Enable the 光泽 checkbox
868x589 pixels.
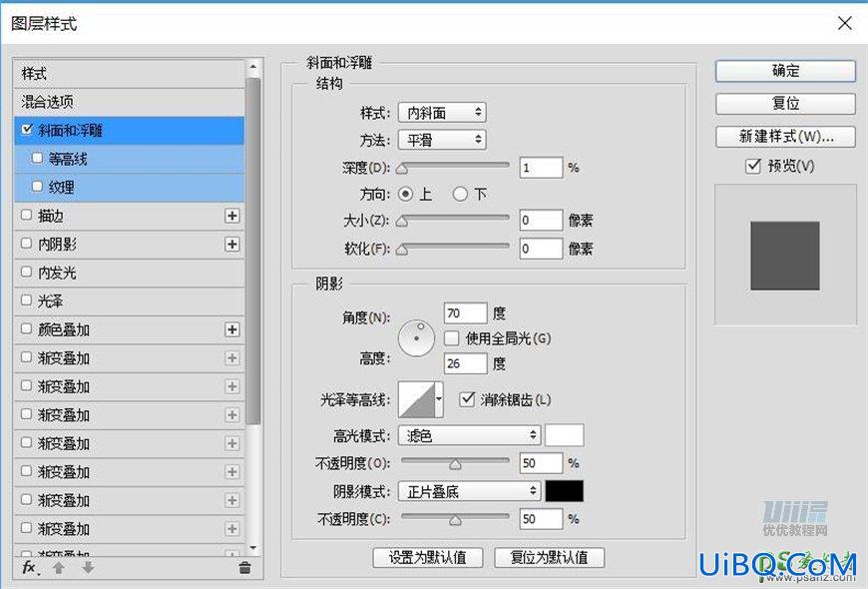pos(26,300)
